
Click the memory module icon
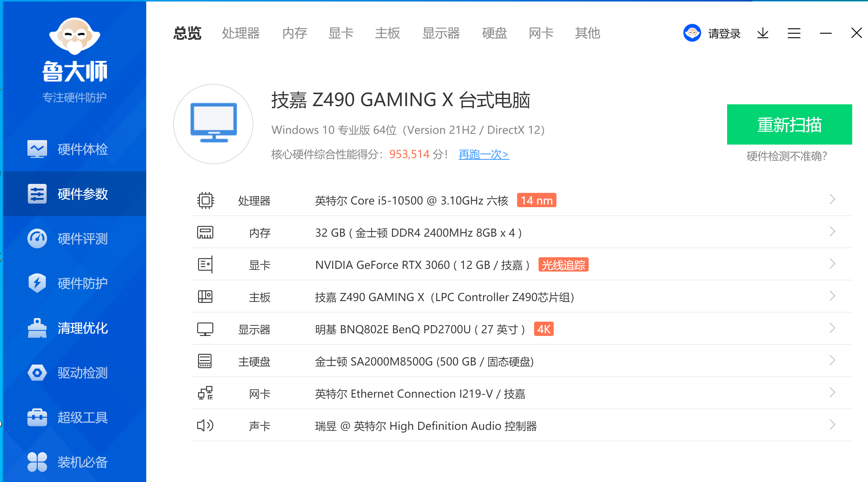point(205,233)
